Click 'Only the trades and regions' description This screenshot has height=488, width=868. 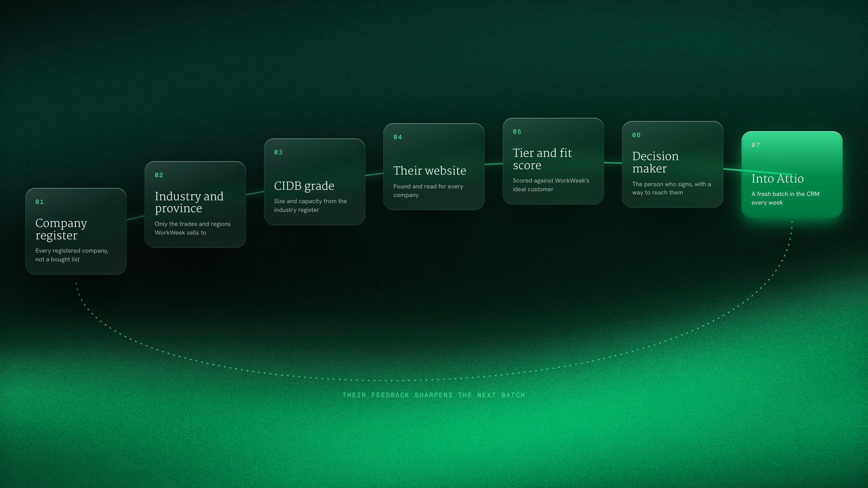point(192,228)
